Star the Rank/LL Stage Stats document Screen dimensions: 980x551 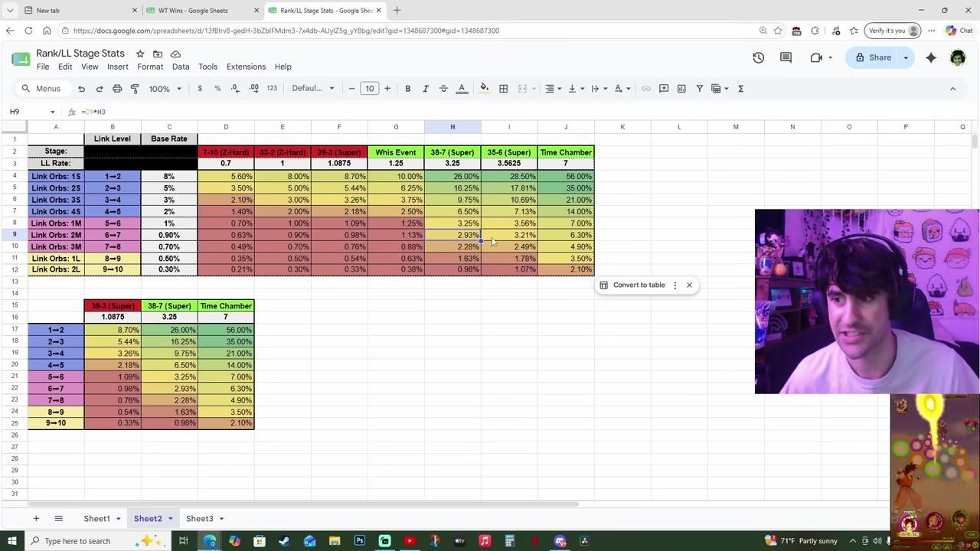point(140,54)
